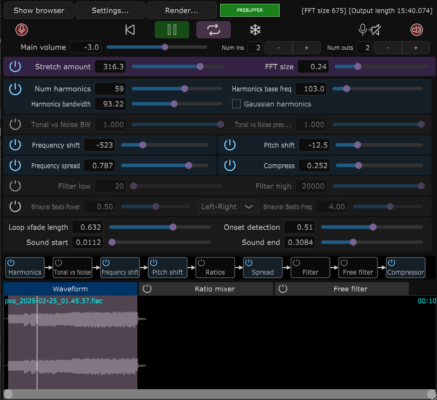Increase Num ins with plus button

pos(306,48)
